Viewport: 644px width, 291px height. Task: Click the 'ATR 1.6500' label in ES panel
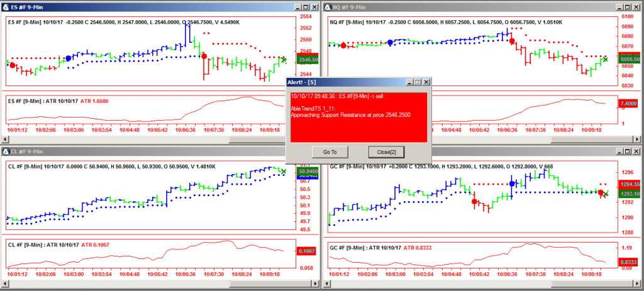94,101
